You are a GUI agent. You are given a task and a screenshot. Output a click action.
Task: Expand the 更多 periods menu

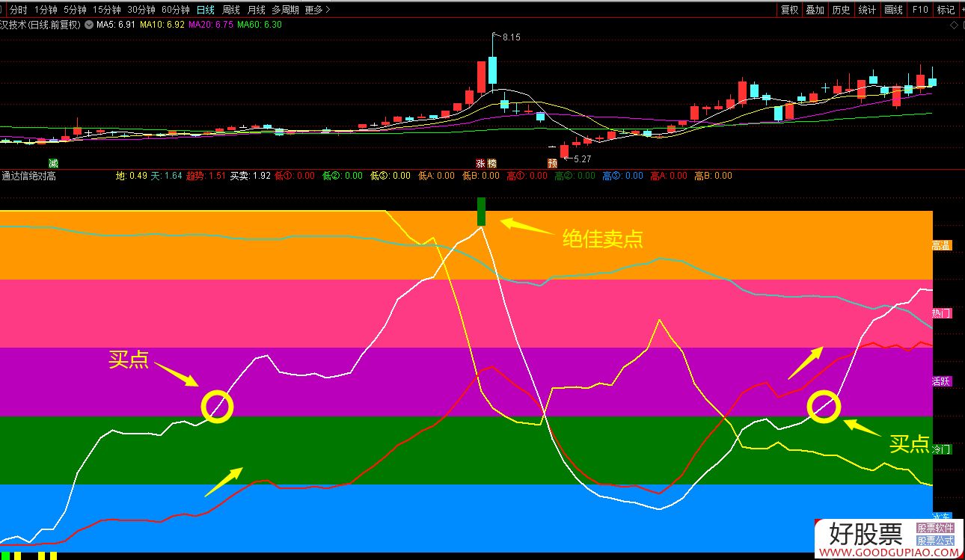pyautogui.click(x=317, y=10)
